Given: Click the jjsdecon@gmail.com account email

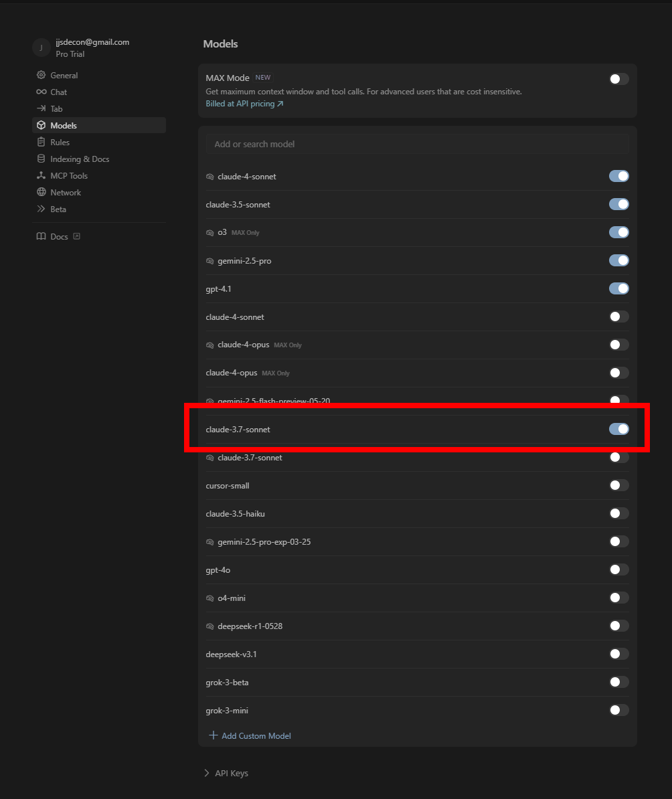Looking at the screenshot, I should (92, 41).
